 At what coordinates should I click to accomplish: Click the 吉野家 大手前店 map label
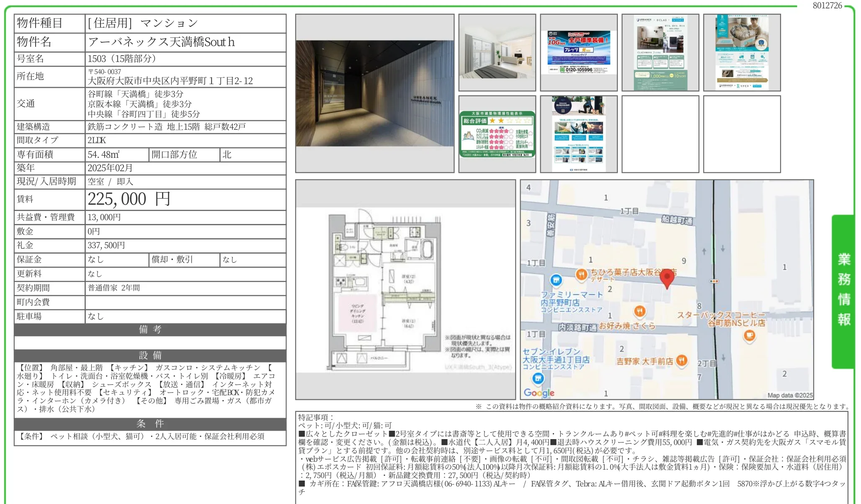(x=644, y=361)
